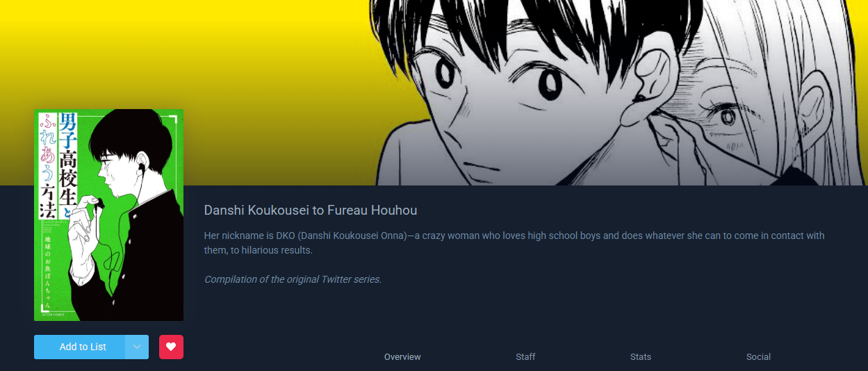Expand the Add to List dropdown chevron
Viewport: 868px width, 371px height.
pos(138,347)
